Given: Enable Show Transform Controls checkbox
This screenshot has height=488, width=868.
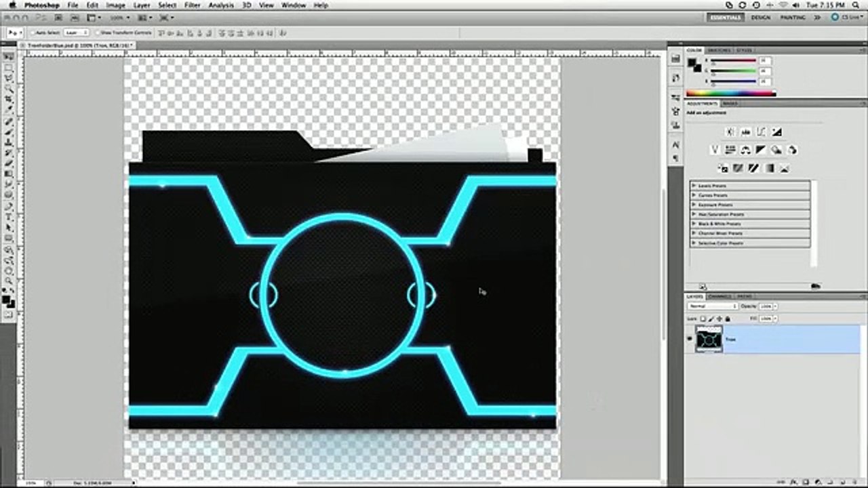Looking at the screenshot, I should click(x=98, y=33).
